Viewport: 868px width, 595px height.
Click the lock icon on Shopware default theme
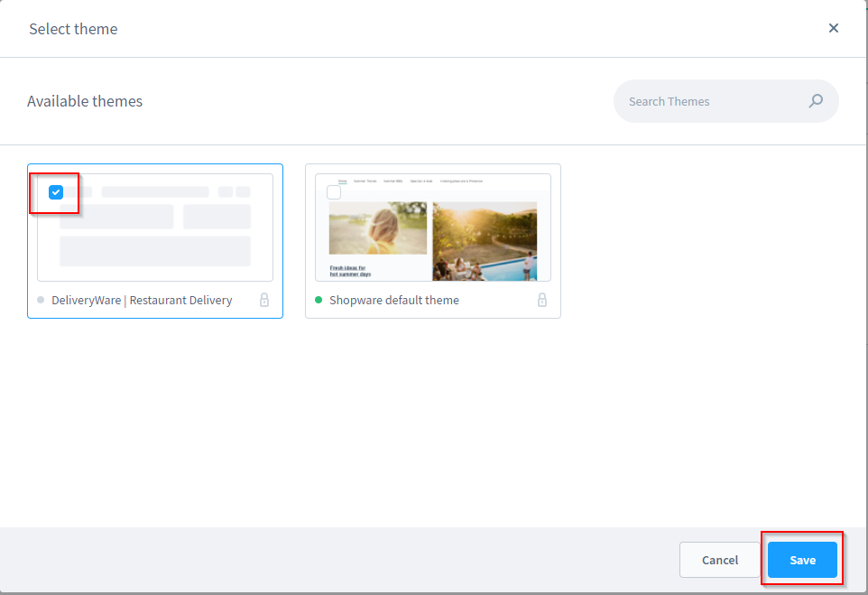(542, 300)
